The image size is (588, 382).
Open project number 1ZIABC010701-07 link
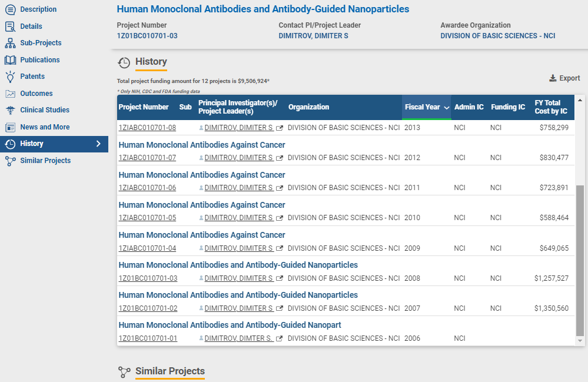(147, 158)
